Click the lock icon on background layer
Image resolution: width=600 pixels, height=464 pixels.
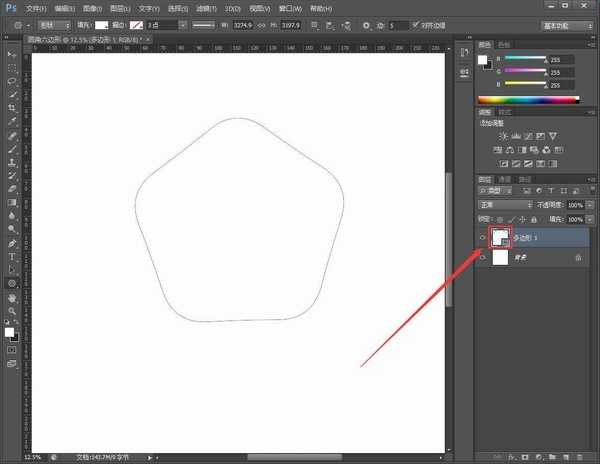pos(578,258)
